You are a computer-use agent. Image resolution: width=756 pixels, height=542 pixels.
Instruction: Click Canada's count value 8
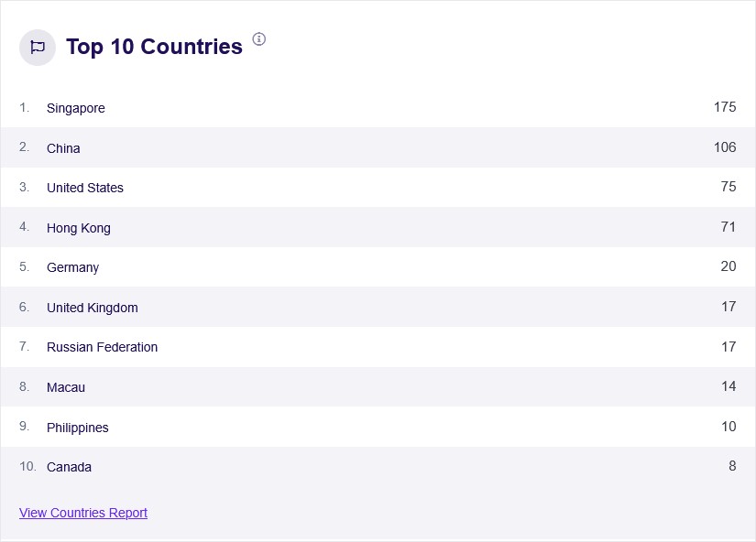(732, 466)
